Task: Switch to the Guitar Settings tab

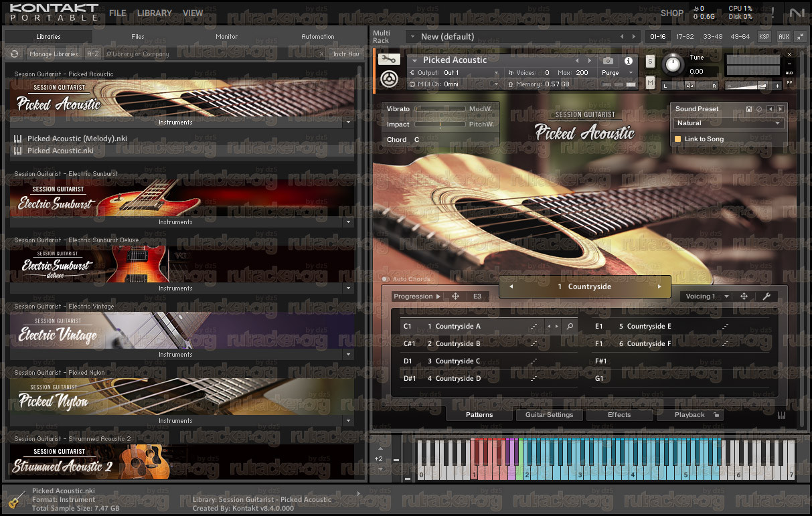Action: point(549,415)
